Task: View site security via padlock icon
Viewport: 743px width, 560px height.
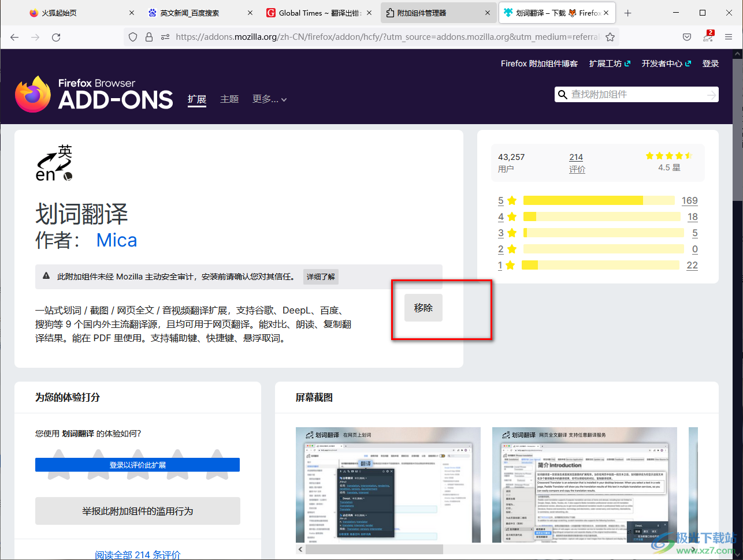Action: tap(149, 37)
